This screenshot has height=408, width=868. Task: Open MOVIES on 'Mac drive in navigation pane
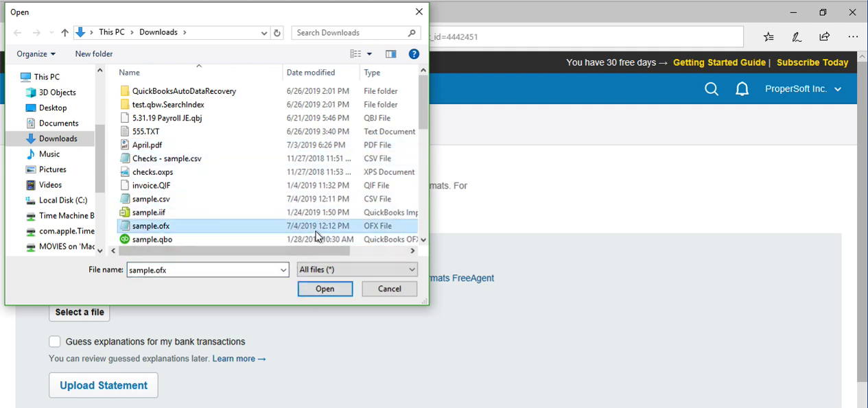(x=60, y=246)
